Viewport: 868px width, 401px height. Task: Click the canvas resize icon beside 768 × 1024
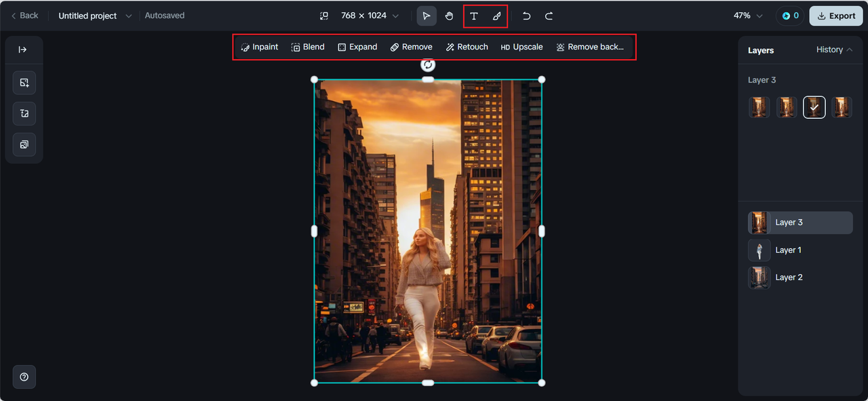tap(324, 16)
